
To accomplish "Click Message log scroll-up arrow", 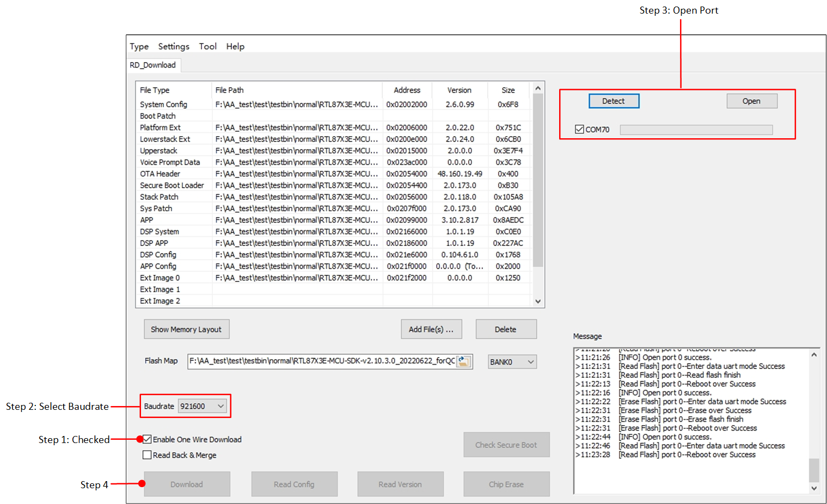I will 814,355.
